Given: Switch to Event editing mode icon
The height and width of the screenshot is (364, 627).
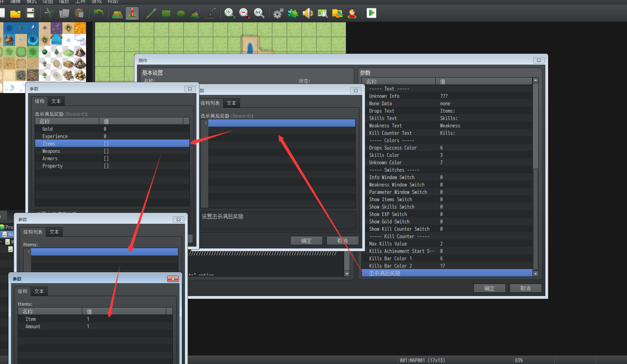Looking at the screenshot, I should (132, 14).
